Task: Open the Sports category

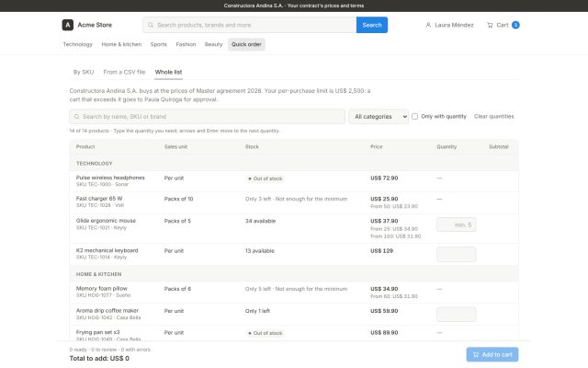Action: pos(159,44)
